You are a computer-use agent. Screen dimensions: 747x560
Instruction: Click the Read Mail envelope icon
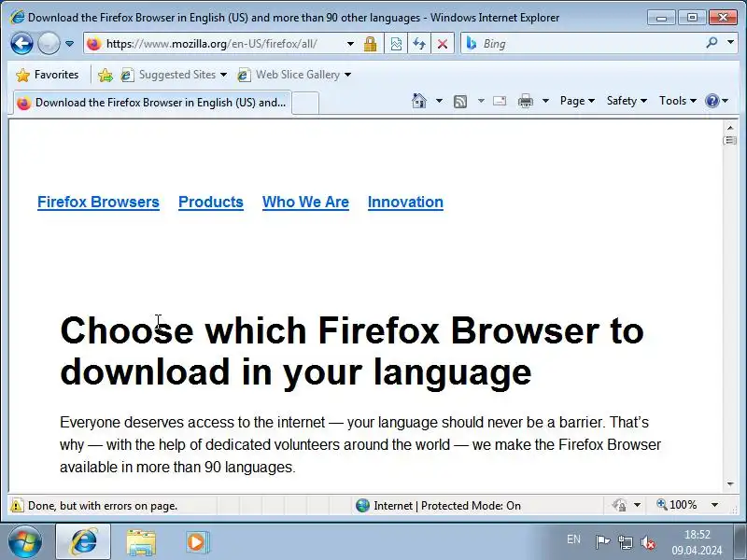pos(500,101)
